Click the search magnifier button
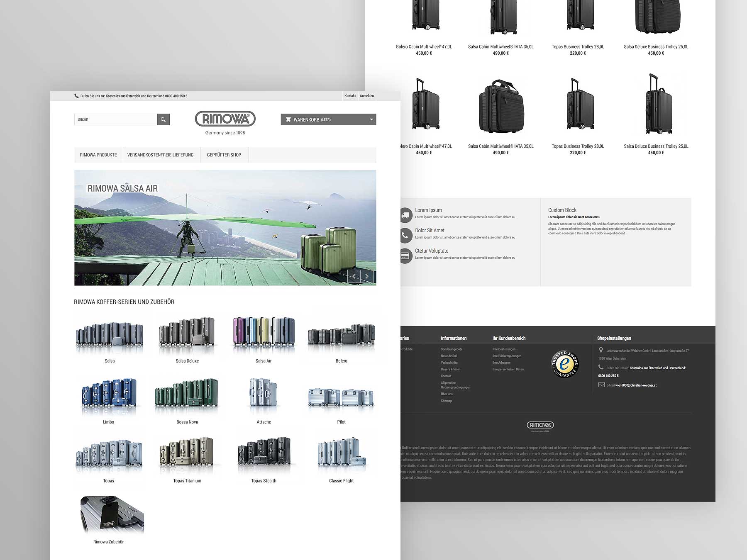The width and height of the screenshot is (747, 560). (x=163, y=119)
